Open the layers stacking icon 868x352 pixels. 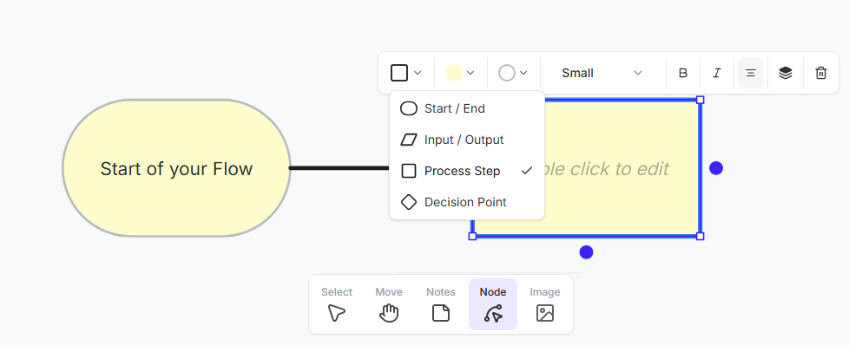coord(786,73)
